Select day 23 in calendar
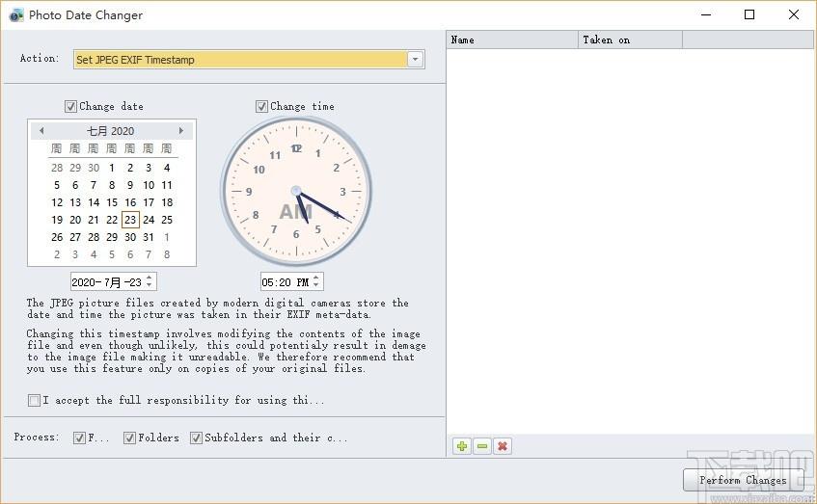Screen dimensions: 817x504 pyautogui.click(x=130, y=220)
